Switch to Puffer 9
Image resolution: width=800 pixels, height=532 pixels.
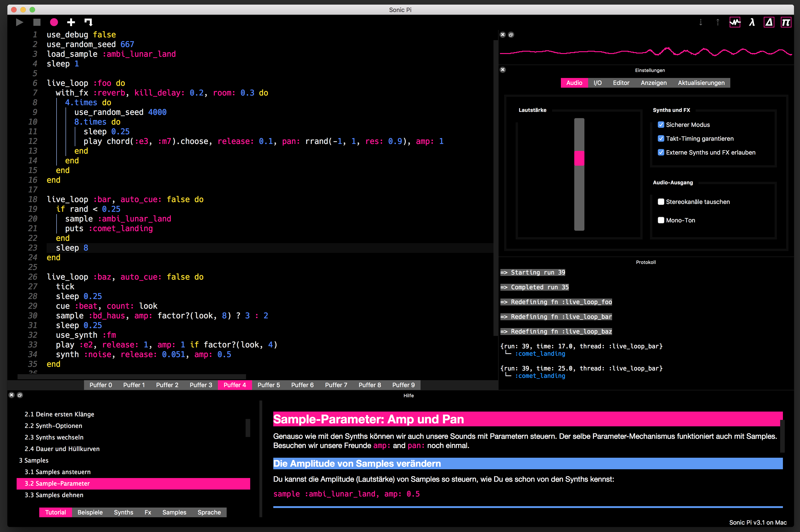point(403,385)
